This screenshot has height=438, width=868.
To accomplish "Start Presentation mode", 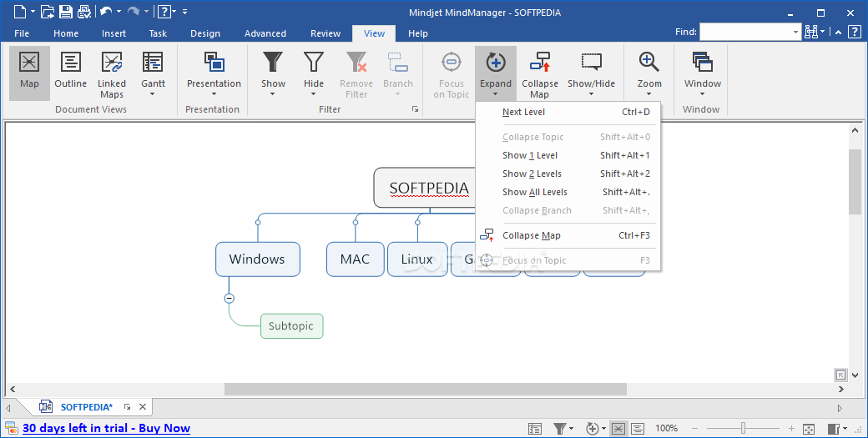I will pos(214,73).
